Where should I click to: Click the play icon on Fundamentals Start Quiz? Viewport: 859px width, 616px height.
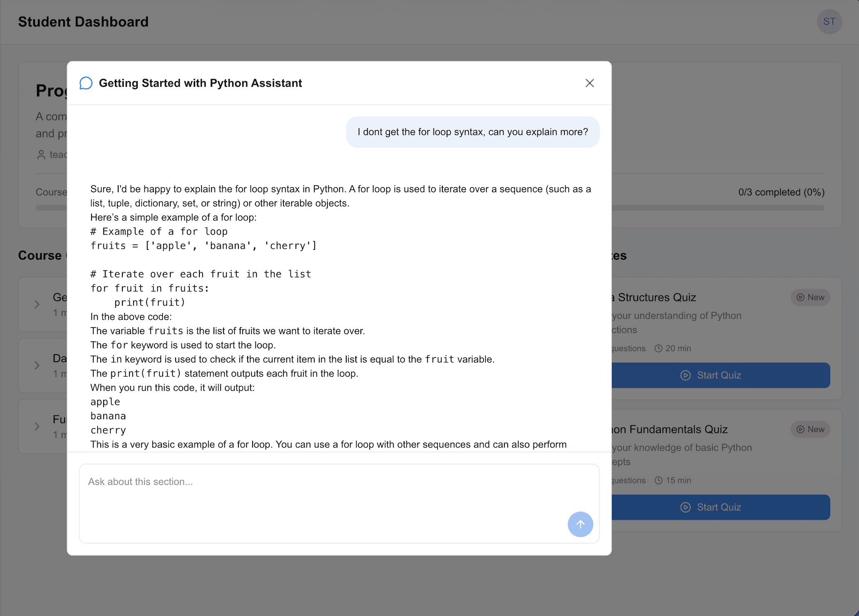(x=685, y=507)
